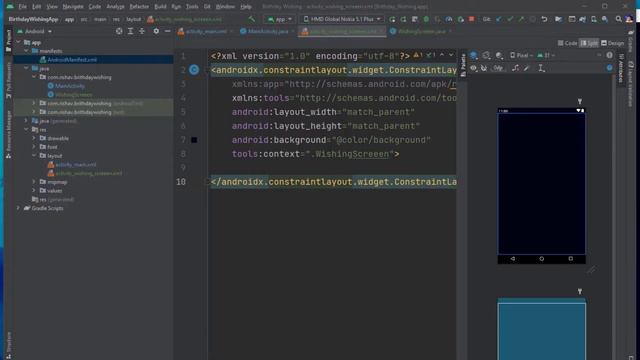The image size is (640, 360).
Task: Click the background color swatch on line 7
Action: point(194,140)
